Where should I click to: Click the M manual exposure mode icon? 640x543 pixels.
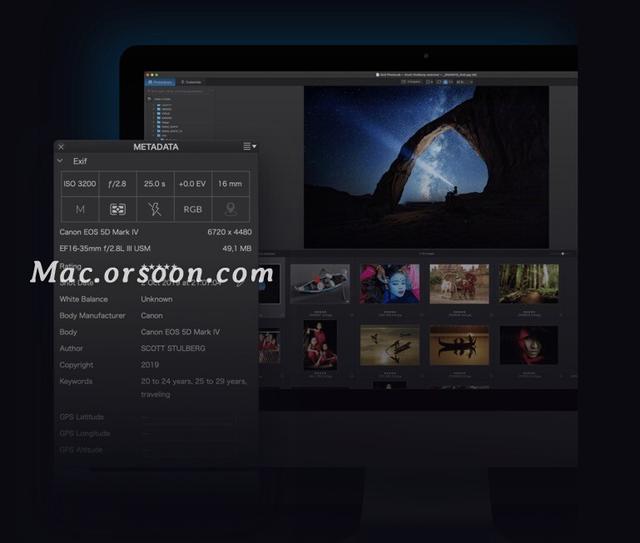[80, 209]
